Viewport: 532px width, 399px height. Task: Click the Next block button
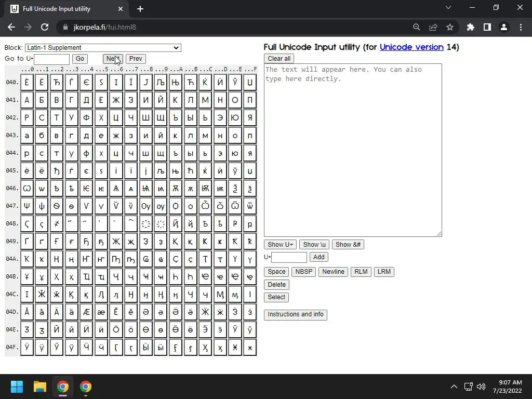click(x=113, y=59)
